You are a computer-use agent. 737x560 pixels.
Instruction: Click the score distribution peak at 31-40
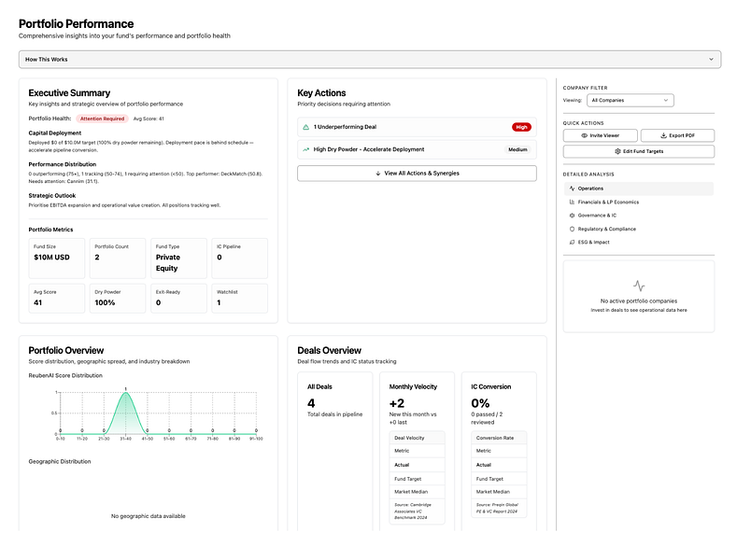point(125,393)
